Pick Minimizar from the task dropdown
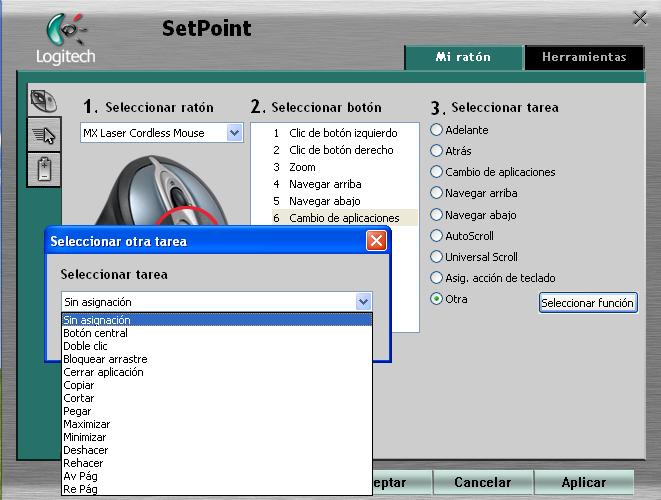 coord(217,437)
